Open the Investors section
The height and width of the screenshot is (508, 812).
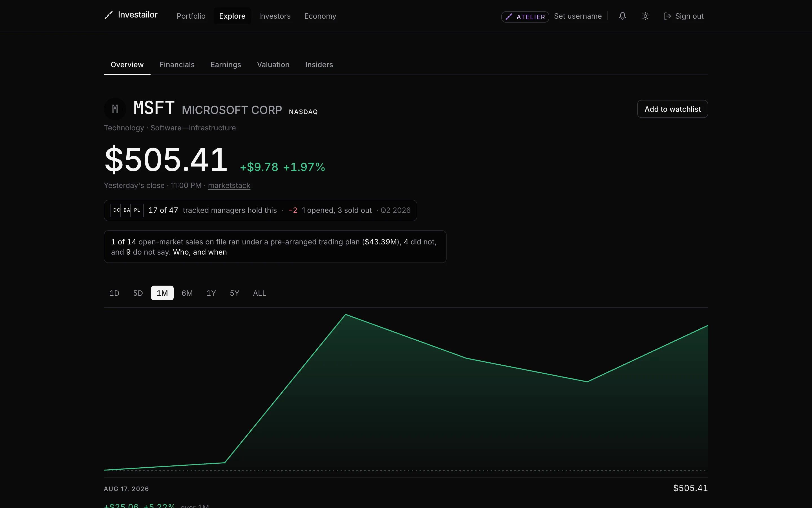coord(274,16)
